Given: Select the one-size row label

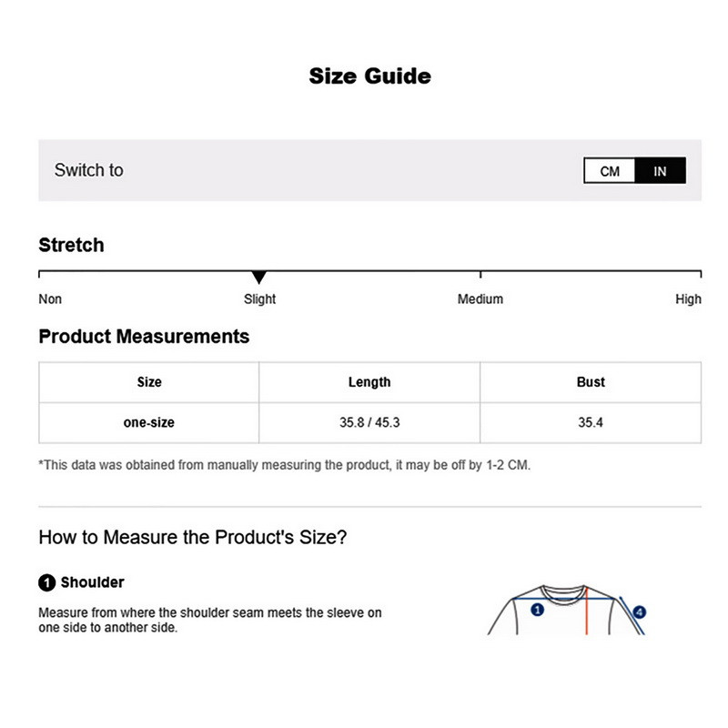Looking at the screenshot, I should click(149, 423).
